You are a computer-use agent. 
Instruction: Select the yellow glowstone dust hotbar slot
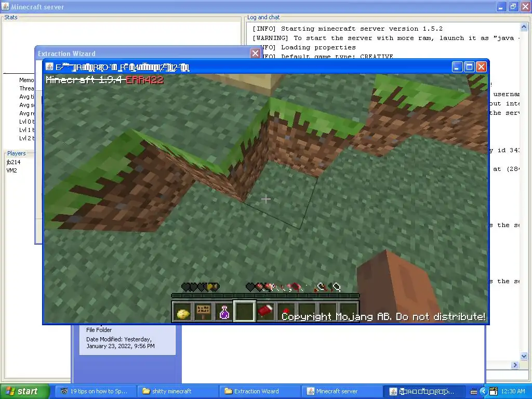pos(183,312)
